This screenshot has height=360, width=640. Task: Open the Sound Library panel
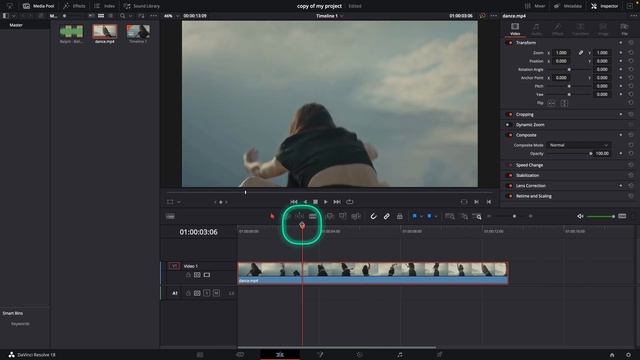coord(142,6)
